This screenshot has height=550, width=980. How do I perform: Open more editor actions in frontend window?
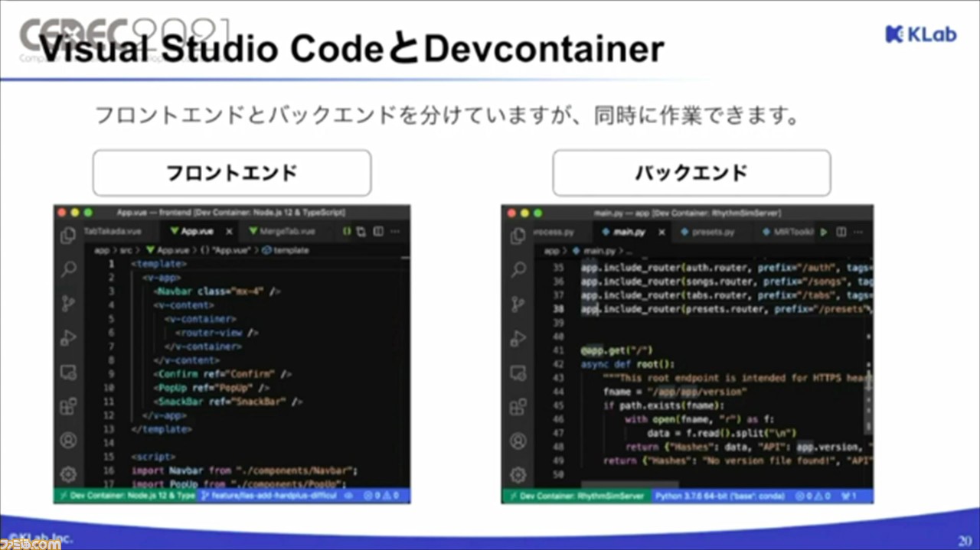pyautogui.click(x=396, y=231)
